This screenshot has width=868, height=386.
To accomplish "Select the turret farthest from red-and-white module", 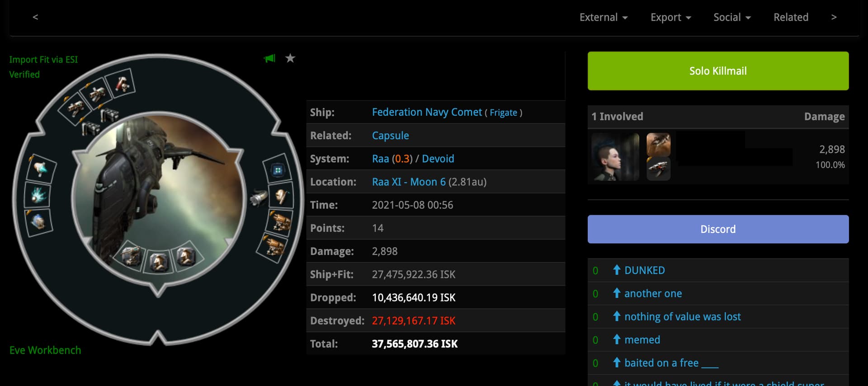I will pyautogui.click(x=75, y=109).
